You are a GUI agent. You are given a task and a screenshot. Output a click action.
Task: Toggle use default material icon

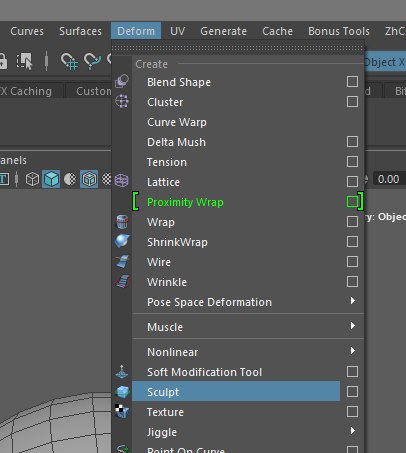[70, 179]
